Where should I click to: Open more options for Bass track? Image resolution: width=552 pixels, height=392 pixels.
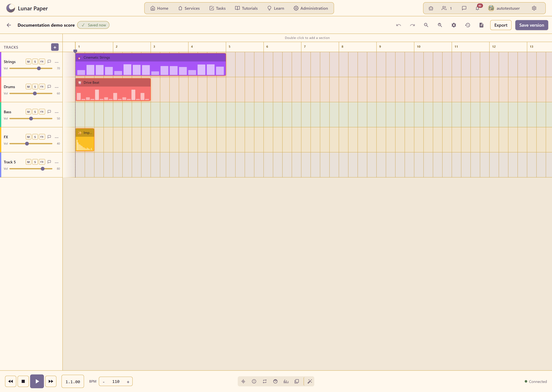[57, 112]
